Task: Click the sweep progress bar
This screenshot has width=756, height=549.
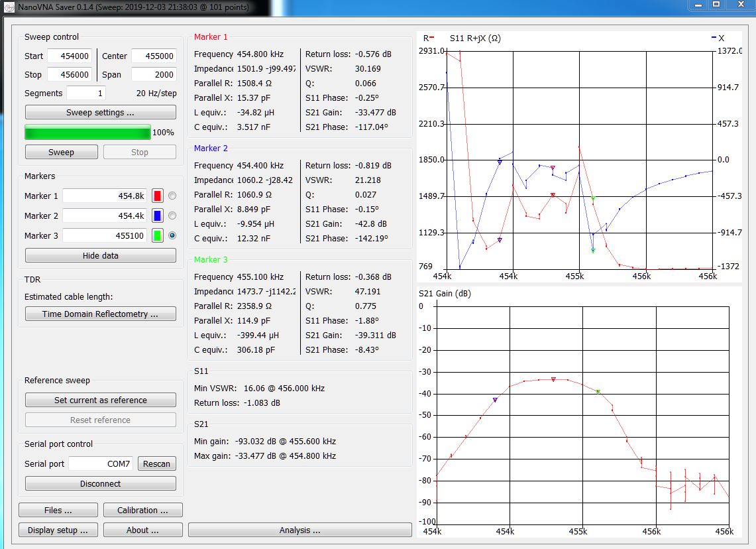Action: 87,133
